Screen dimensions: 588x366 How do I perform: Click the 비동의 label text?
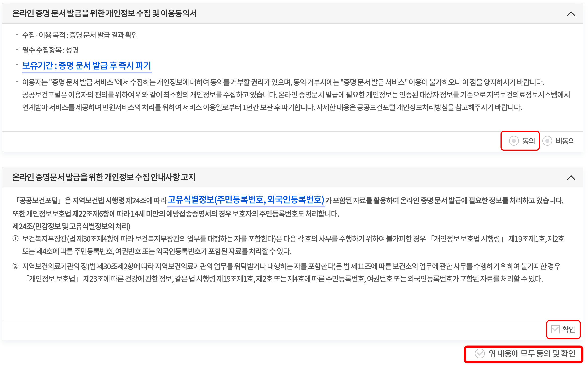click(x=565, y=141)
